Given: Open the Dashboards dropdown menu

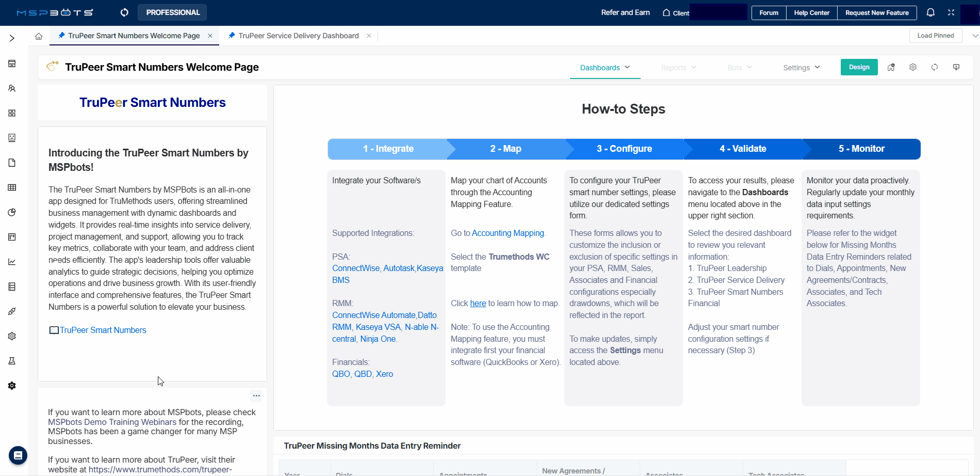Looking at the screenshot, I should tap(605, 68).
